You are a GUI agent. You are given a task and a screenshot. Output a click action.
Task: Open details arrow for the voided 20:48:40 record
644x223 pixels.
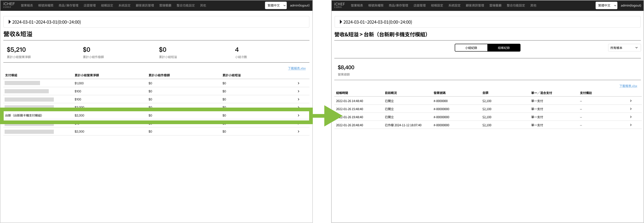point(630,125)
